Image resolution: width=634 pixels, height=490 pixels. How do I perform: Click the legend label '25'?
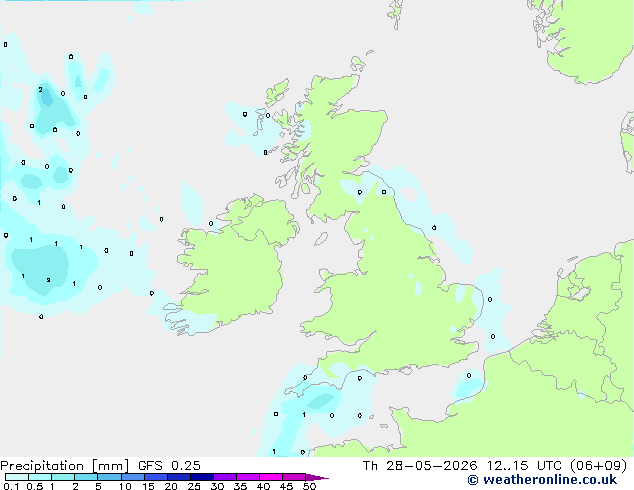[194, 486]
